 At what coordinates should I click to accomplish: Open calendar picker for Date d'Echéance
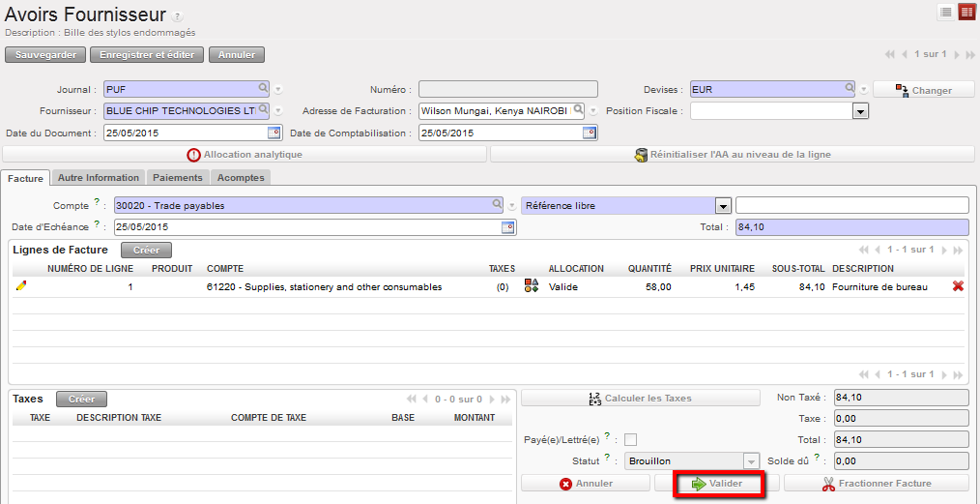click(x=507, y=227)
